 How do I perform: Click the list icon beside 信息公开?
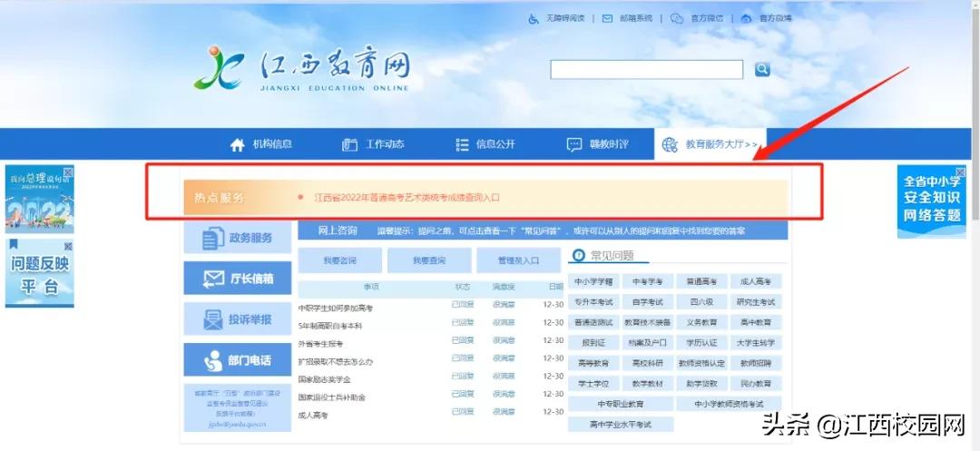[462, 145]
